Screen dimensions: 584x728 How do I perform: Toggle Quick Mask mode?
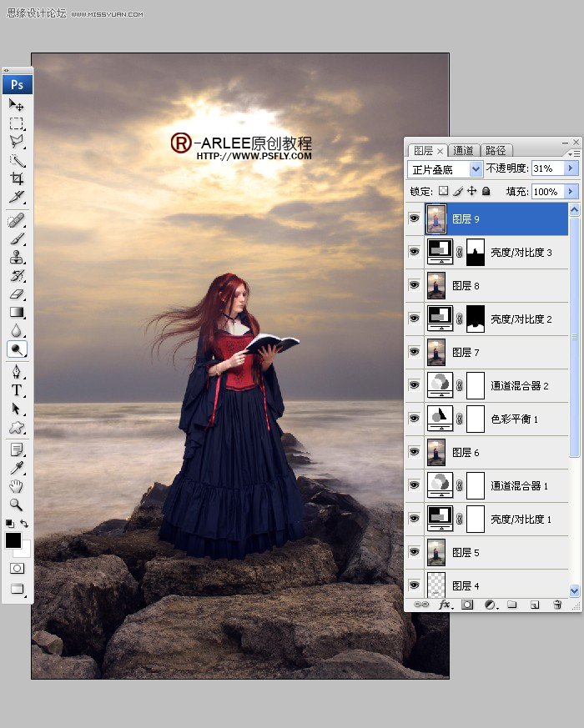pyautogui.click(x=17, y=568)
